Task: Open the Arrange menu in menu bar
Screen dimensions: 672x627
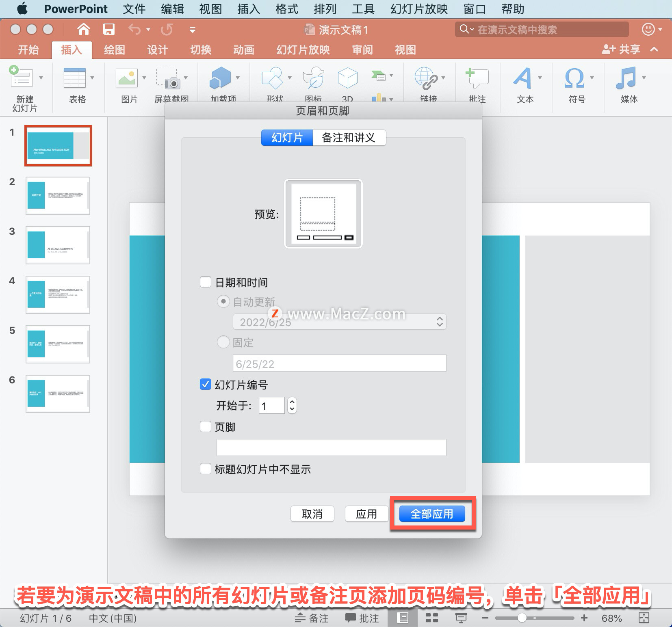Action: [325, 9]
